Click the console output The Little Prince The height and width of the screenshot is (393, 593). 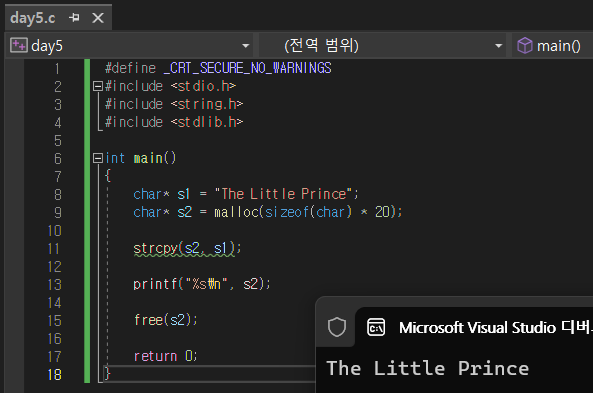click(x=427, y=368)
